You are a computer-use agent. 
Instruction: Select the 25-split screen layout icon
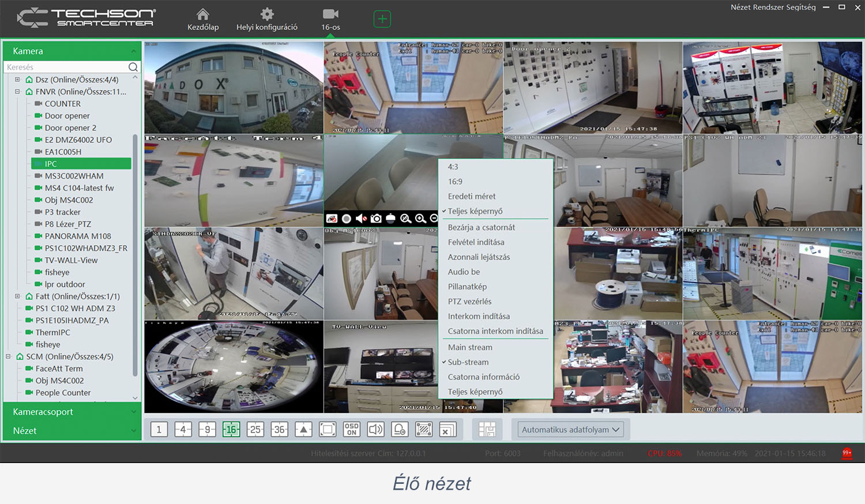tap(255, 430)
